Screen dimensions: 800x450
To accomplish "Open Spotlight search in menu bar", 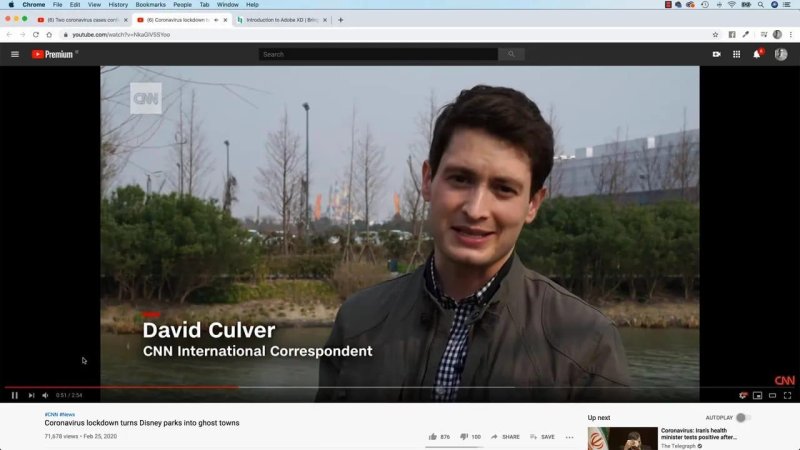I will click(761, 5).
